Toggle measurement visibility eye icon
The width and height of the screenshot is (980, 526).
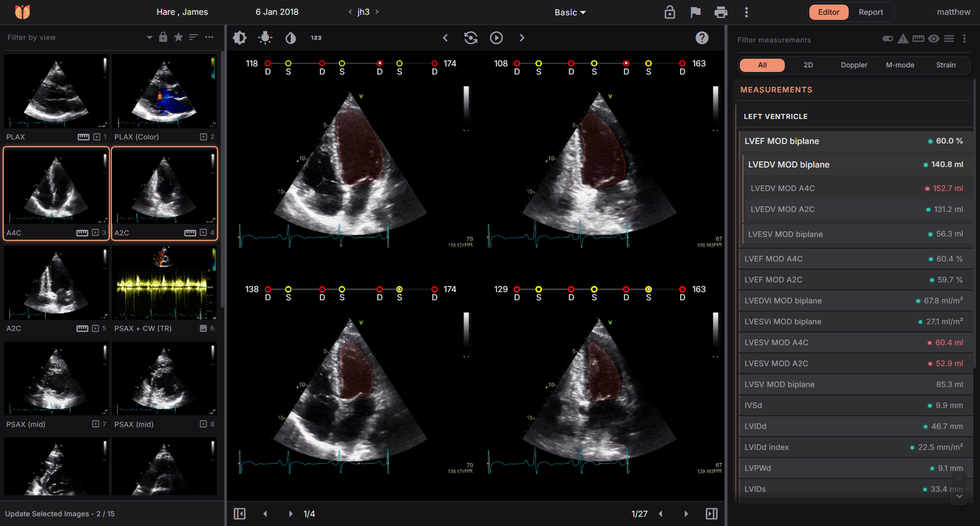(x=934, y=39)
